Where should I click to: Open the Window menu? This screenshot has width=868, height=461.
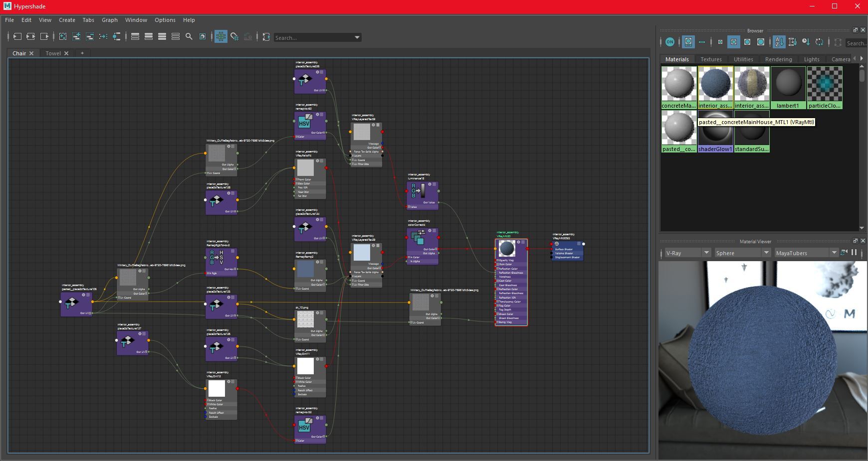pyautogui.click(x=136, y=20)
